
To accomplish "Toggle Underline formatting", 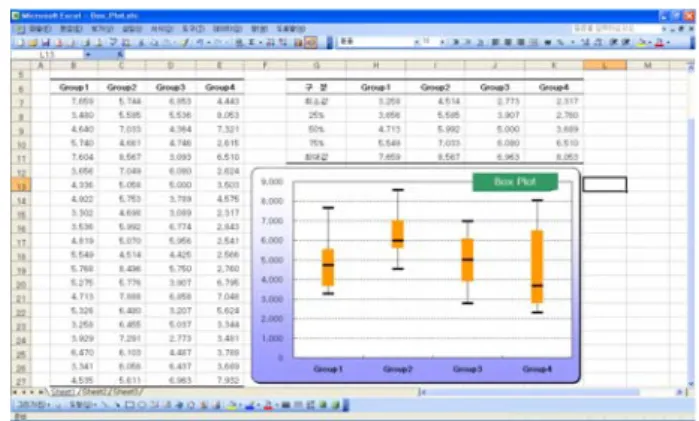I will click(x=481, y=42).
